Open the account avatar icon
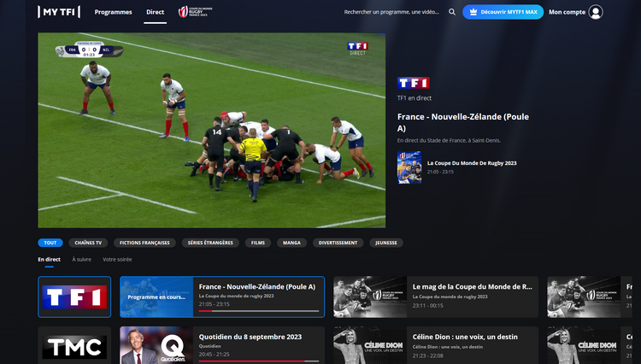Screen dimensions: 641x364 tap(596, 12)
